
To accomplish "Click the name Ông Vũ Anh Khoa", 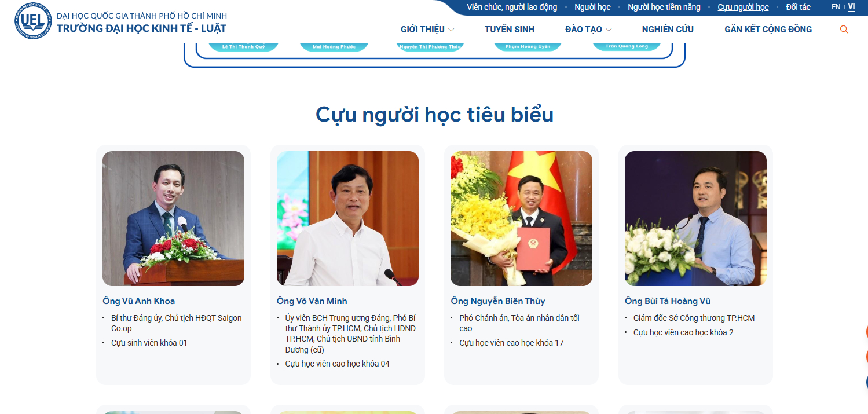I will pyautogui.click(x=139, y=301).
